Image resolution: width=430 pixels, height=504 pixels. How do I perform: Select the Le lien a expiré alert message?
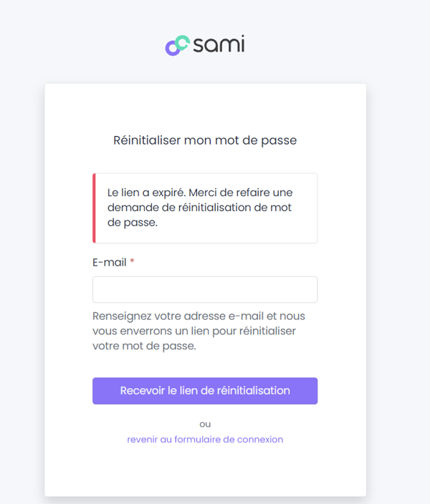click(x=200, y=208)
